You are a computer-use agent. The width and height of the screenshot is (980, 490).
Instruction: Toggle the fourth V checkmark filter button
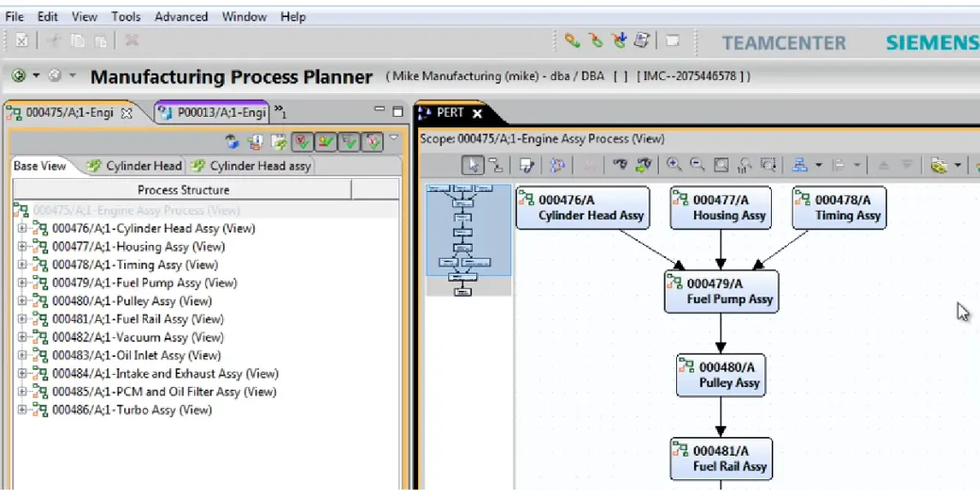tap(373, 142)
